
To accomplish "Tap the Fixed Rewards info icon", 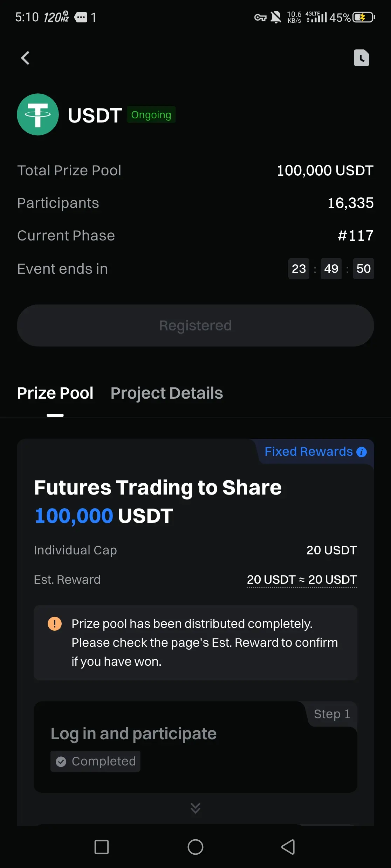I will 362,452.
